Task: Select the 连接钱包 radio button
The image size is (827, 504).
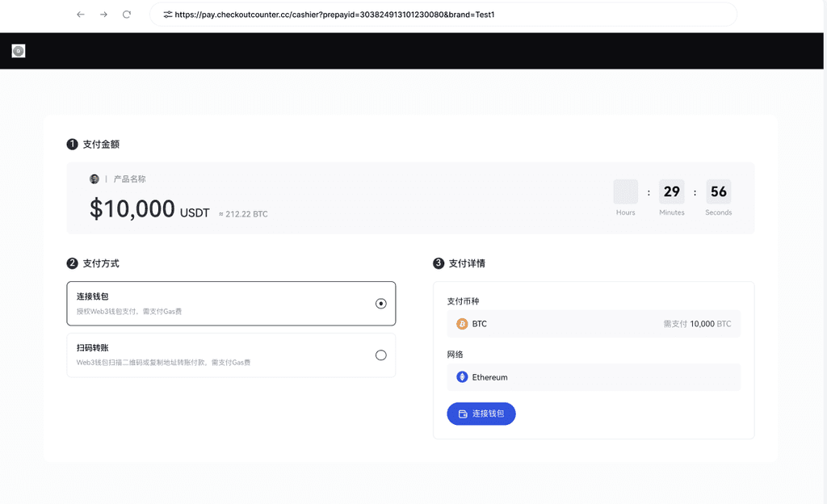Action: (x=381, y=304)
